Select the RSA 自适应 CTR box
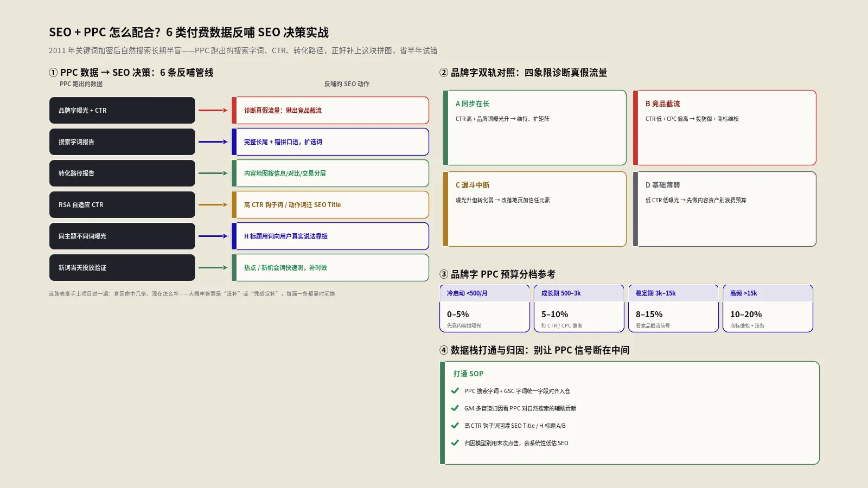 tap(122, 204)
